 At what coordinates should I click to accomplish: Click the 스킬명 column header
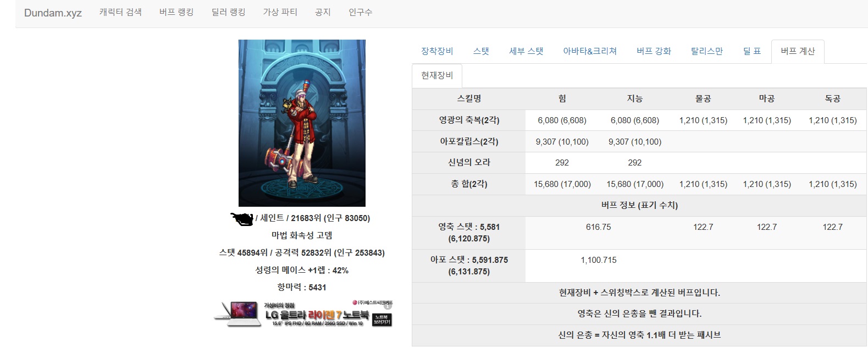tap(469, 98)
